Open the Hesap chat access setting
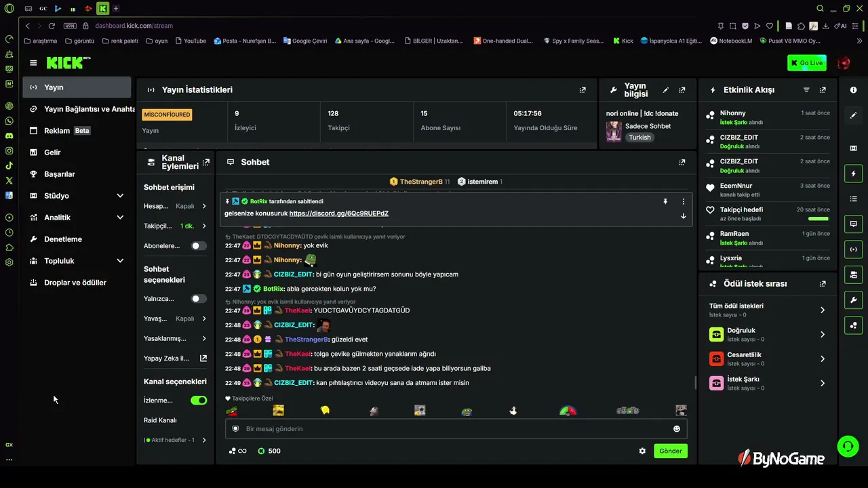The width and height of the screenshot is (868, 488). tap(176, 206)
